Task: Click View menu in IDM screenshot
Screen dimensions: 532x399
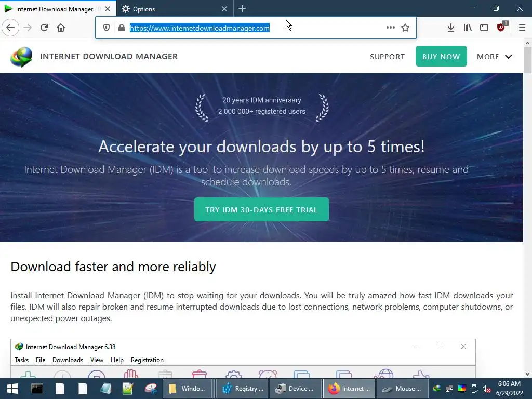Action: click(97, 360)
